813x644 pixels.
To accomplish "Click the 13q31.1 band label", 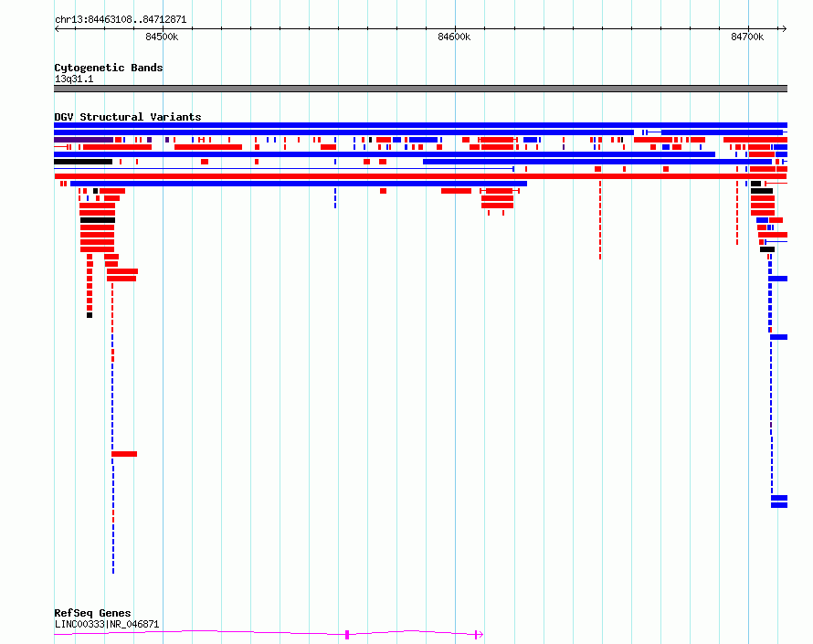I will (x=74, y=79).
